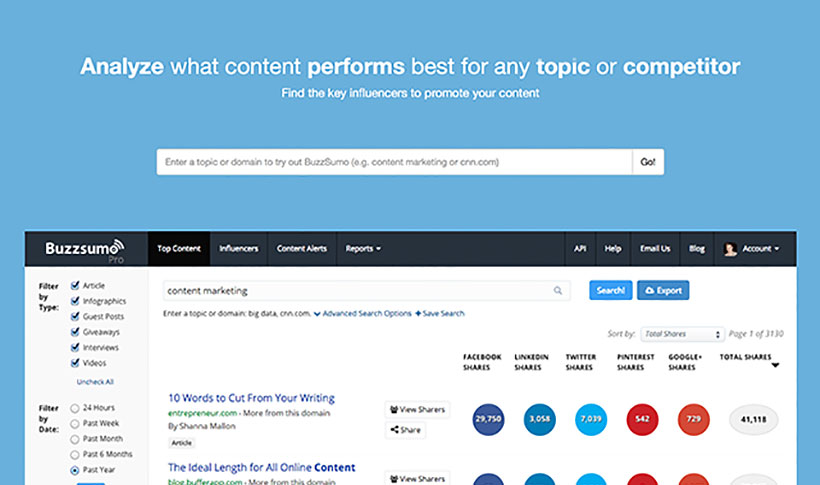The height and width of the screenshot is (485, 820).
Task: Click Share button for 10 Words article
Action: click(405, 430)
